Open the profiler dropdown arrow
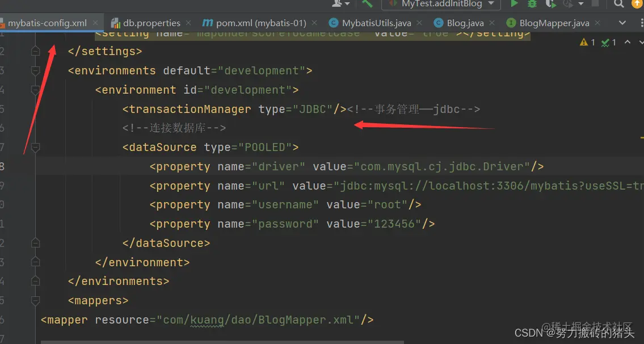644x344 pixels. tap(581, 4)
